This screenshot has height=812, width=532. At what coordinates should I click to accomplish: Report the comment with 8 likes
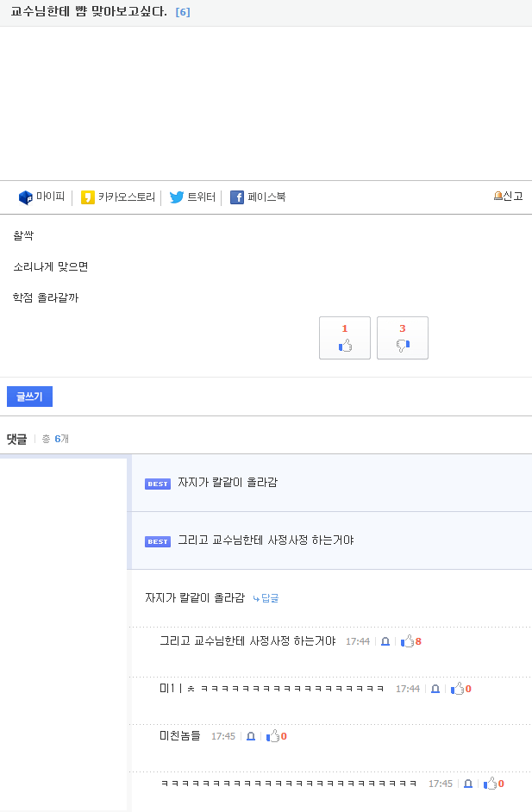(385, 641)
